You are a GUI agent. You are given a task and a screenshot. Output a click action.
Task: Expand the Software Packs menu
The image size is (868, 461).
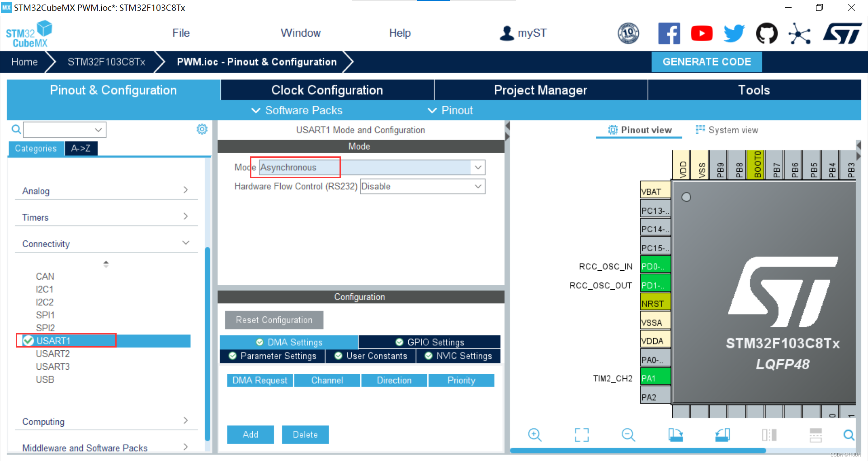click(297, 110)
